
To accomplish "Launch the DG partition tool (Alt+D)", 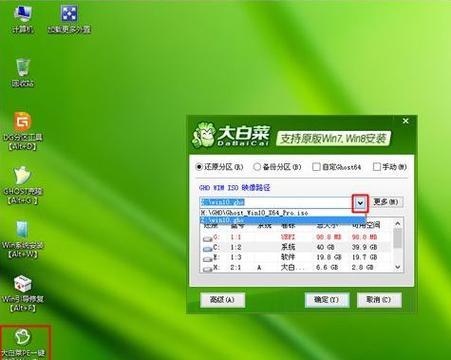I will (x=23, y=131).
